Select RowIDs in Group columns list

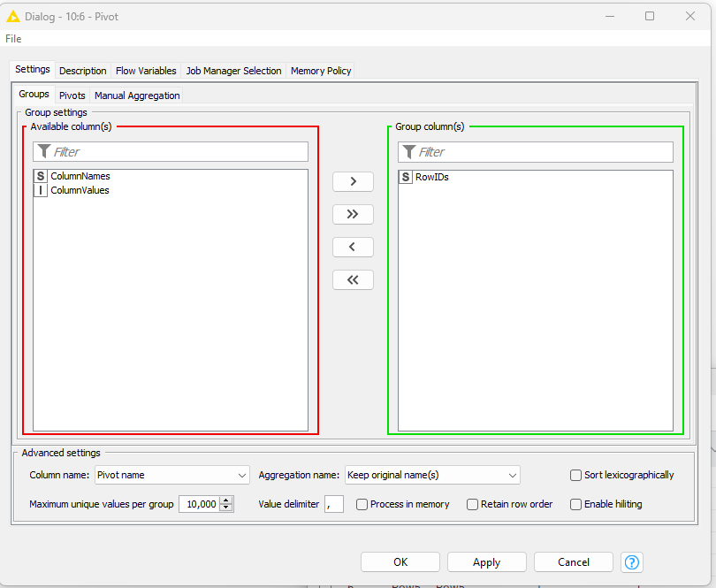pos(431,177)
